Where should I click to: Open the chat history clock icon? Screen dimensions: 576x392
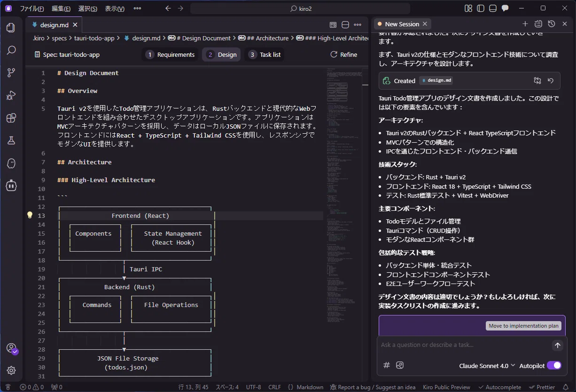[x=552, y=24]
